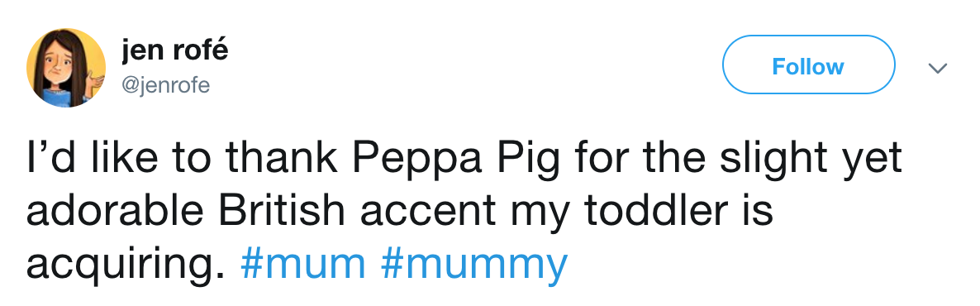Click the word thank in tweet text

(x=289, y=159)
